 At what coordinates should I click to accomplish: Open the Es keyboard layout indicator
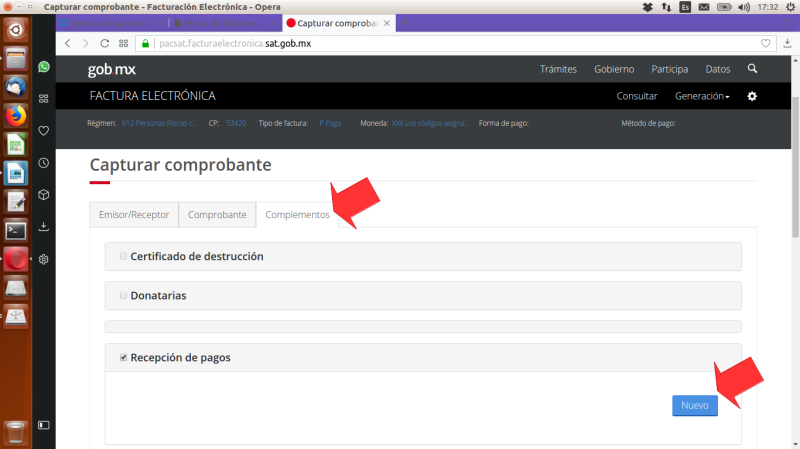tap(685, 7)
